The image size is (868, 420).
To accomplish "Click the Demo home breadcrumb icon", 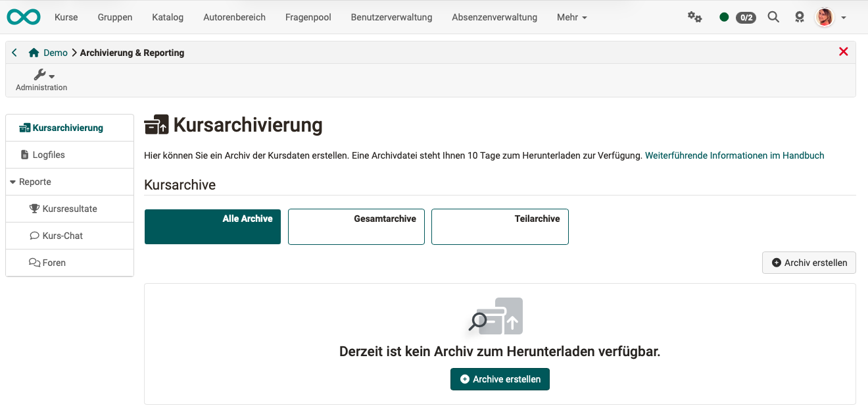I will click(x=33, y=52).
